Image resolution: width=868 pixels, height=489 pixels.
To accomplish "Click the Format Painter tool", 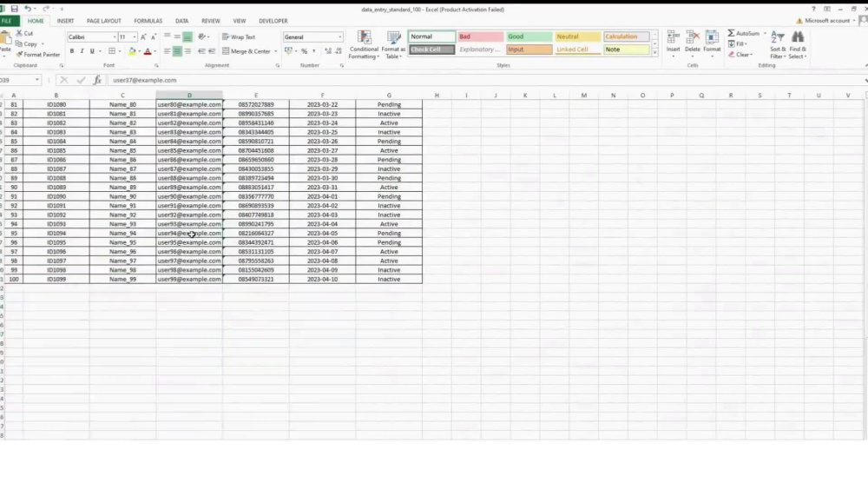I will (37, 55).
